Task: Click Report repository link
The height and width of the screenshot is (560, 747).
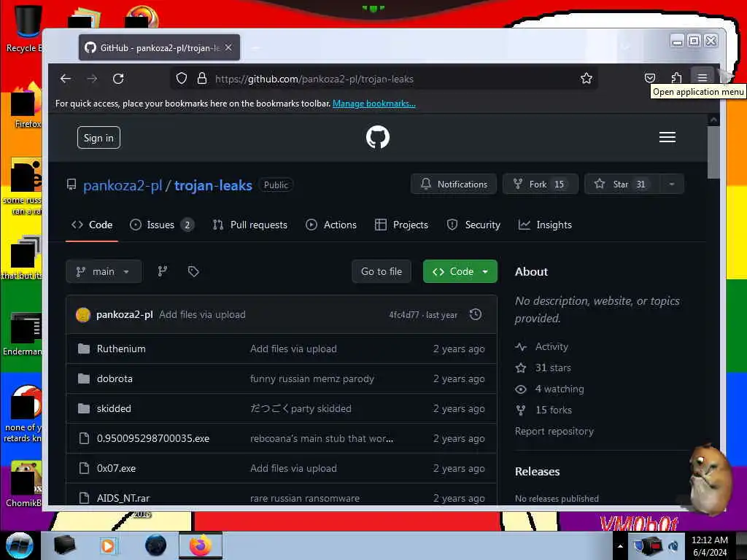Action: pyautogui.click(x=554, y=431)
